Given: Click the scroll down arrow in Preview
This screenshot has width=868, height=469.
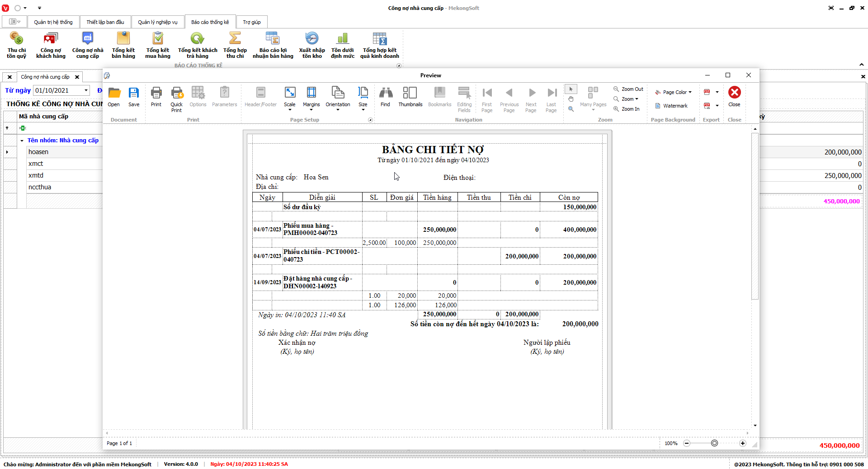Looking at the screenshot, I should 755,426.
